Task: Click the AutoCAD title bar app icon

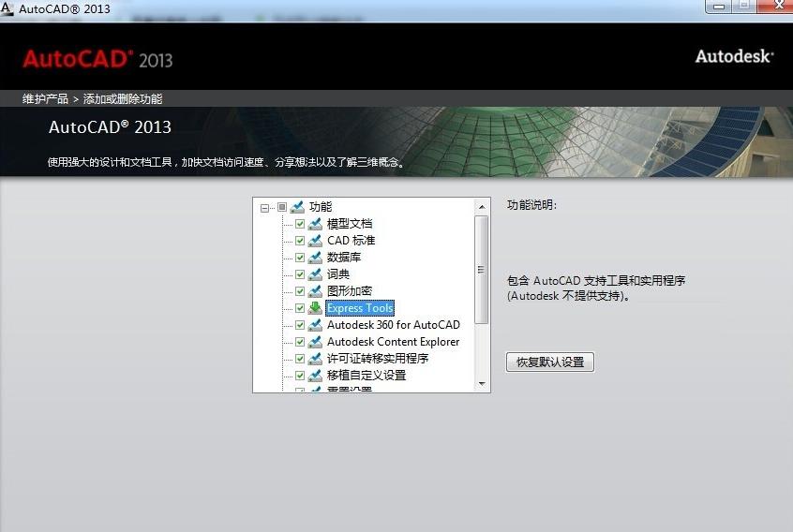Action: click(x=7, y=9)
